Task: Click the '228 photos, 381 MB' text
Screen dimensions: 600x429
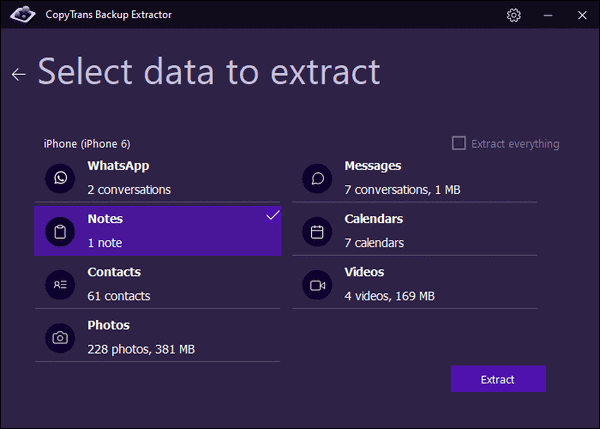Action: click(x=141, y=349)
